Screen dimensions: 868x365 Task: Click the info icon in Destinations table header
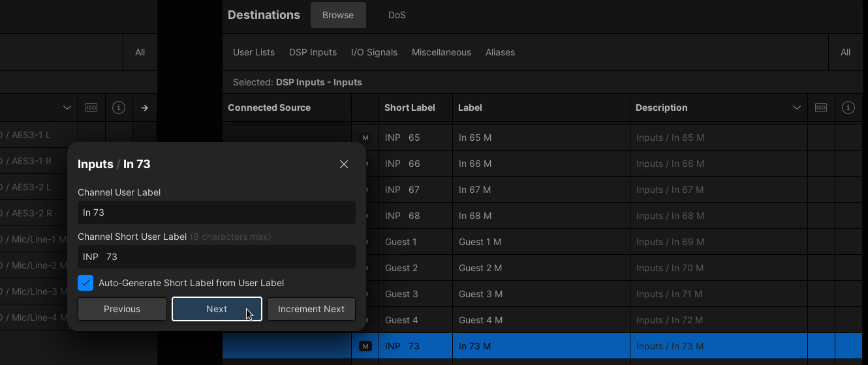point(848,108)
